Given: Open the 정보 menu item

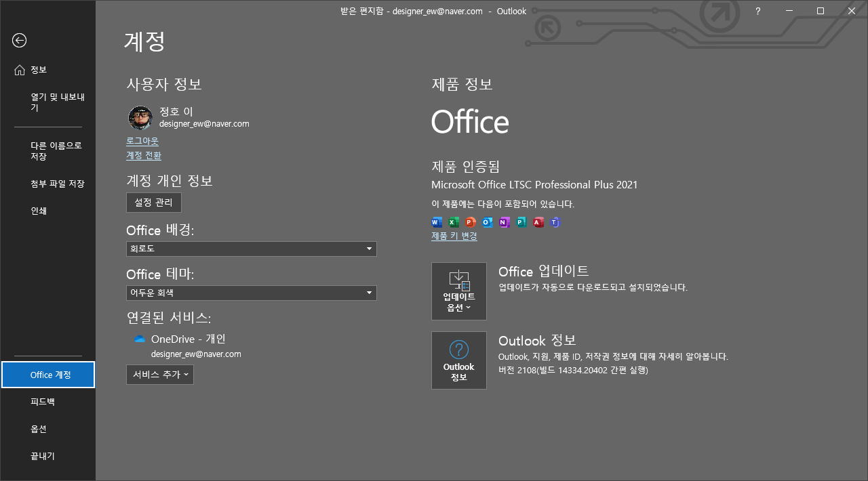Looking at the screenshot, I should (47, 70).
